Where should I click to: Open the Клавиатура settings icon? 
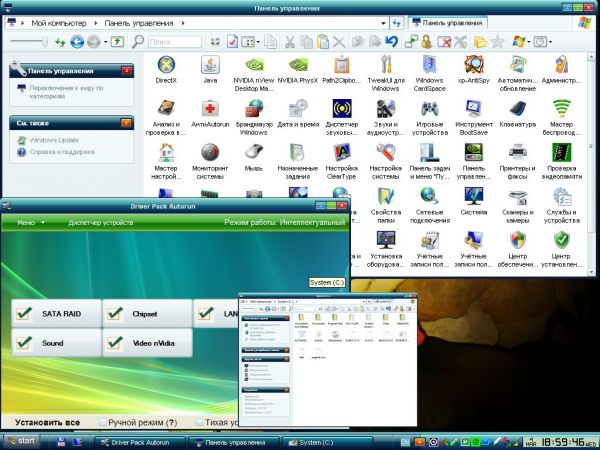click(518, 110)
